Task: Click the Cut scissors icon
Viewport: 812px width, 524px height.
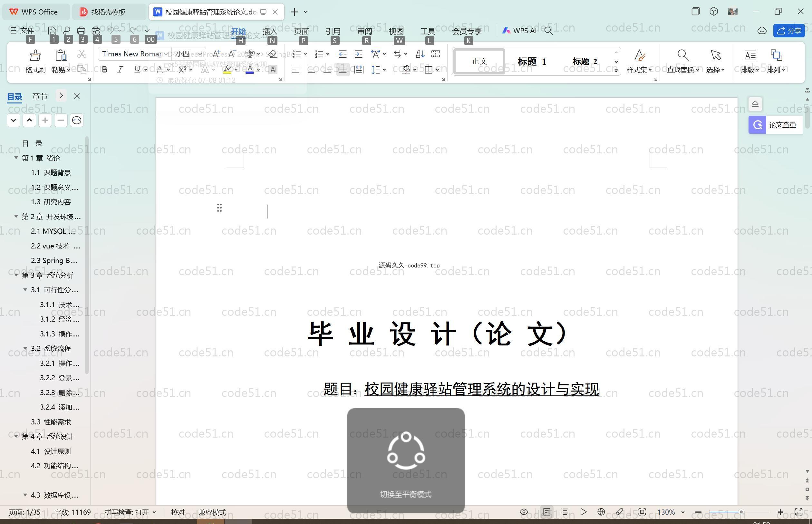Action: click(82, 54)
